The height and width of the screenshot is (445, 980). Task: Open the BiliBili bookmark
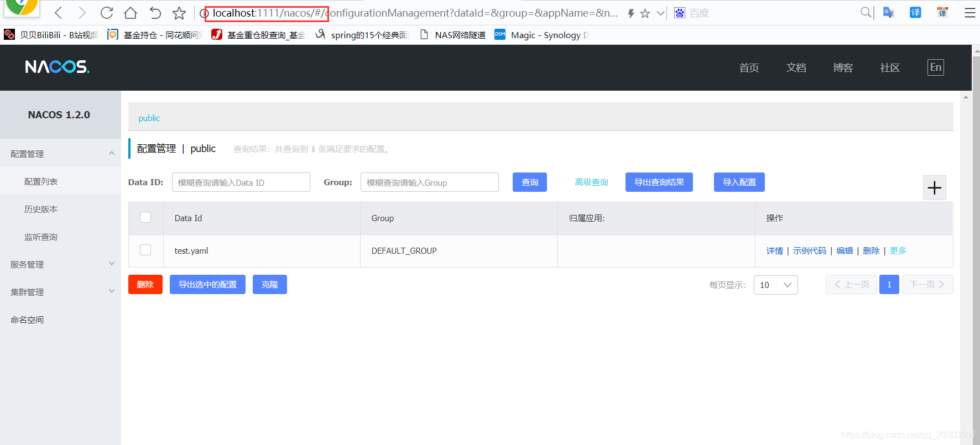[x=50, y=35]
